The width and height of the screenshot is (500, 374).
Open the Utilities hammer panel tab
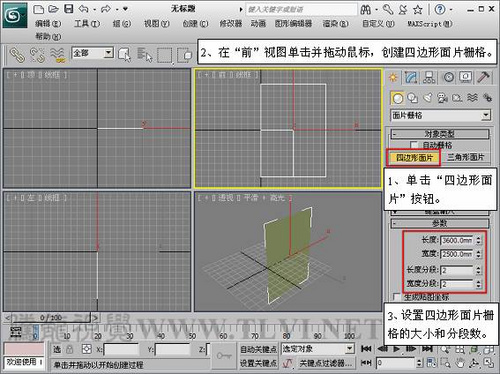483,77
